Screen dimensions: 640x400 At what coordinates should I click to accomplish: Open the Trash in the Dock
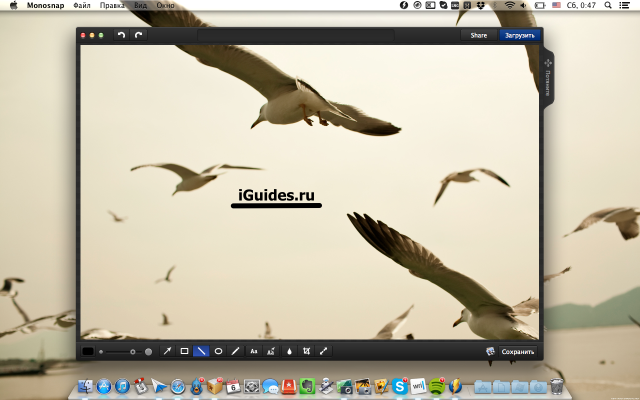pos(557,386)
